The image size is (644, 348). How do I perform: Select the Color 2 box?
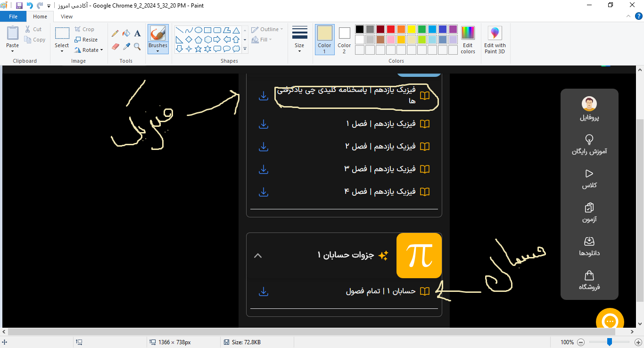344,40
